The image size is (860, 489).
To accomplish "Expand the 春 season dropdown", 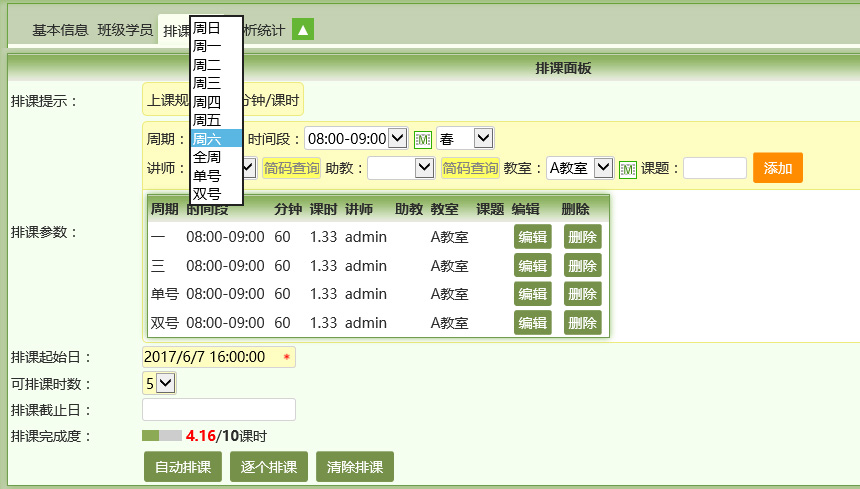I will click(x=464, y=139).
